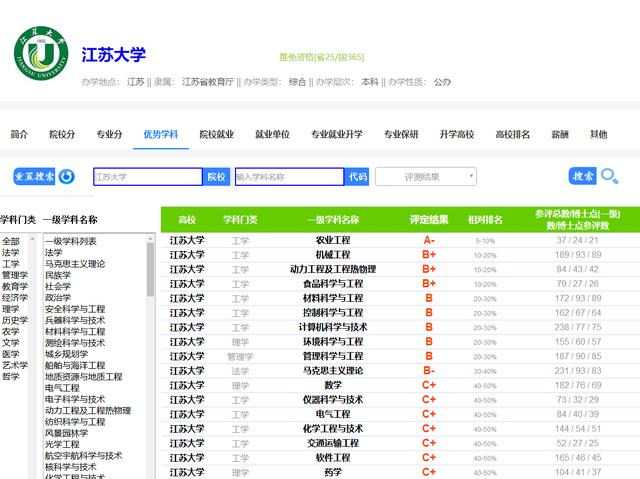Click the 代码 button beside subject input
This screenshot has width=640, height=479.
point(357,177)
